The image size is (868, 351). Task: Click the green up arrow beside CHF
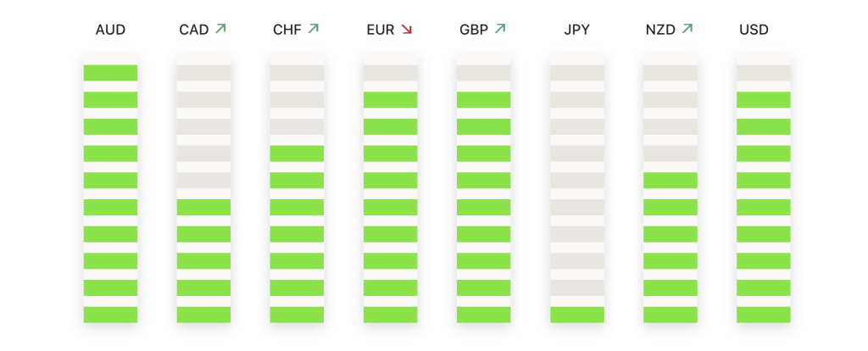point(314,29)
